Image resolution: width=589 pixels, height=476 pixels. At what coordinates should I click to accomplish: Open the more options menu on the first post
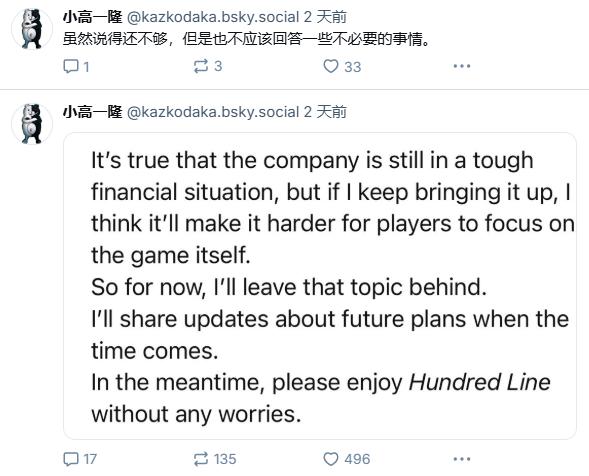coord(462,66)
